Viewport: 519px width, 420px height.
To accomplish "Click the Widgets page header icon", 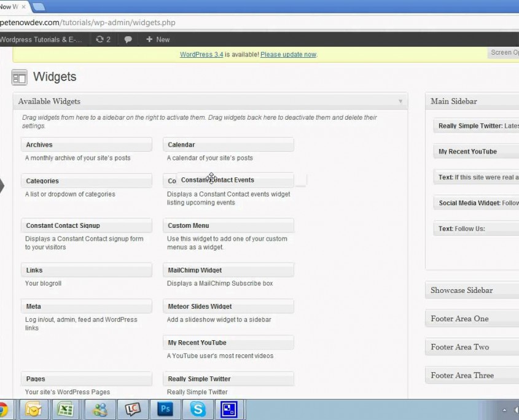I will coord(20,77).
